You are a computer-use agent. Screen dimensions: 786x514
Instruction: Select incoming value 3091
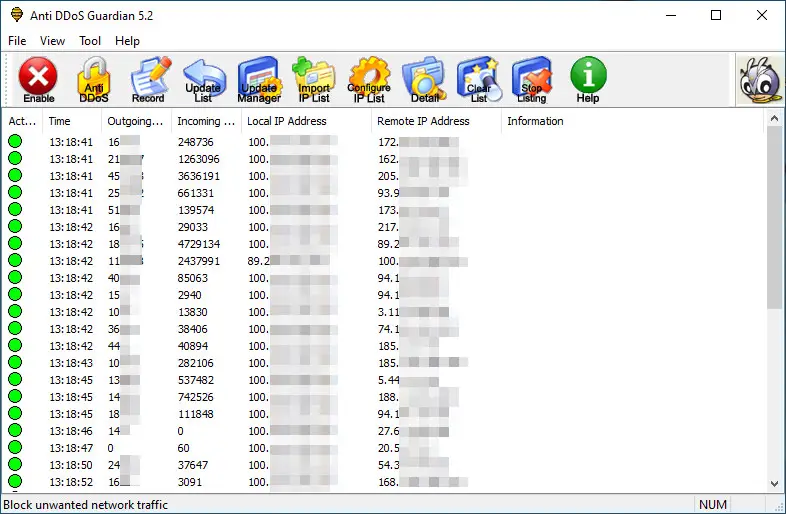(x=189, y=482)
